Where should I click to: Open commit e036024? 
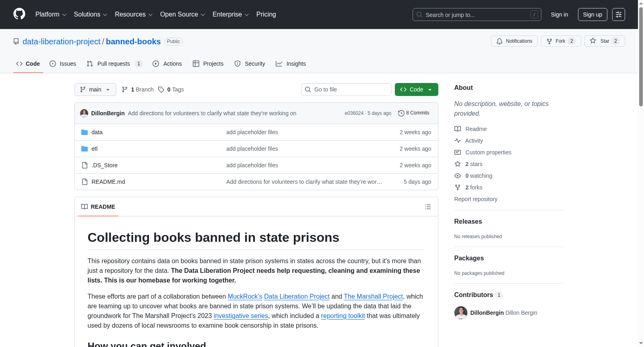354,113
